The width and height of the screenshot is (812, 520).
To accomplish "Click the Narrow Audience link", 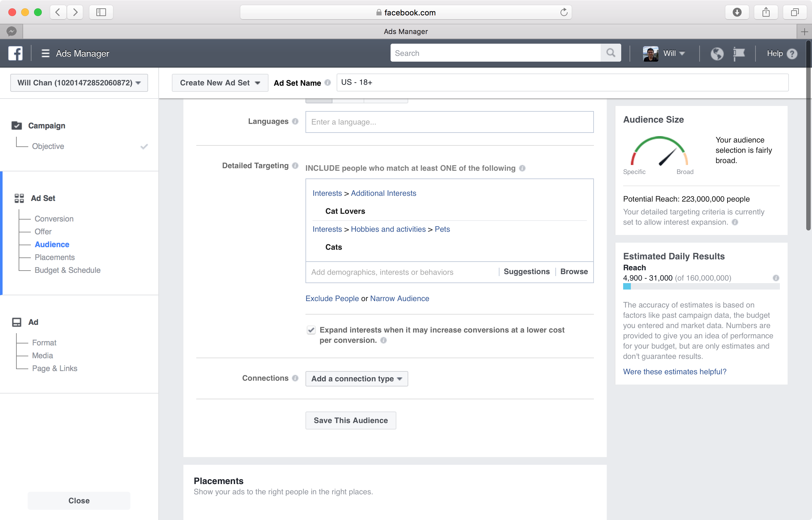I will (400, 299).
